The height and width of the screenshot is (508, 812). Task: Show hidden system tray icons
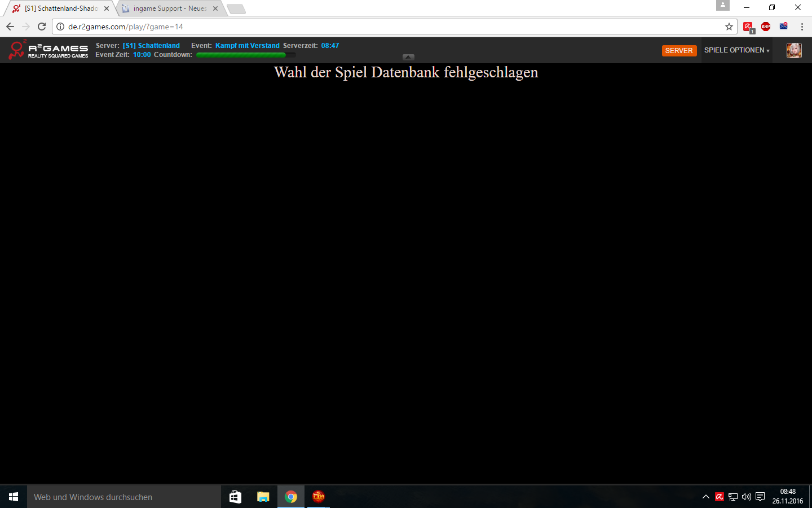[705, 497]
